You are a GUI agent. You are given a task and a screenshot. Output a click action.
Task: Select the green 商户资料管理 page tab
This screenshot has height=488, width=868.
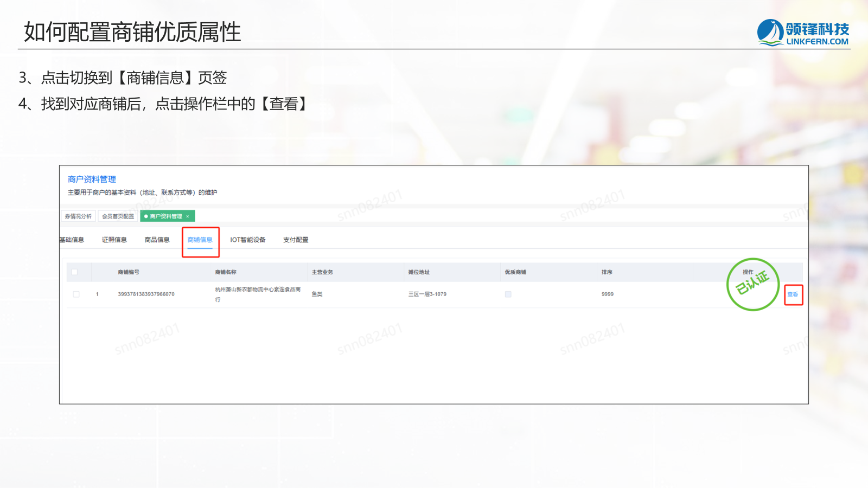pos(167,216)
